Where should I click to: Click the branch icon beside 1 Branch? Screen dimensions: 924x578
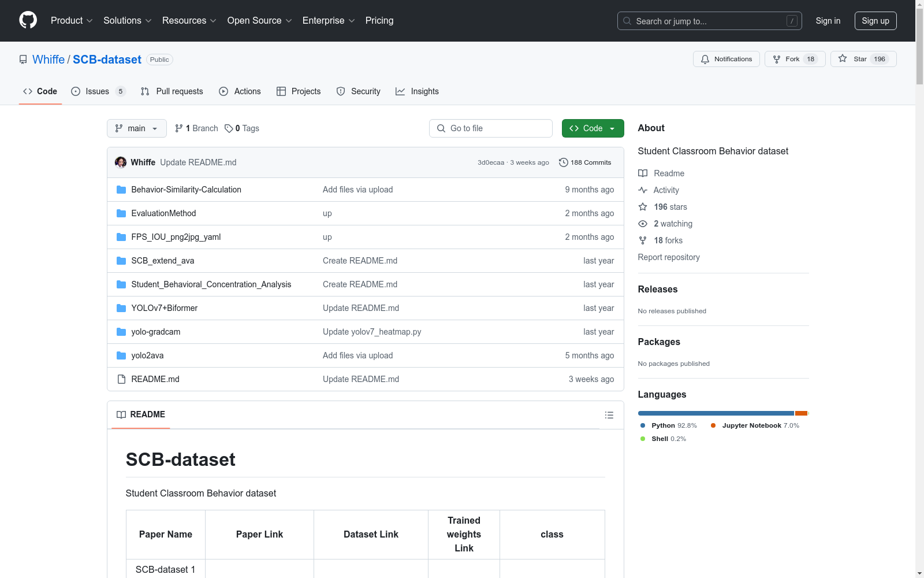(179, 128)
